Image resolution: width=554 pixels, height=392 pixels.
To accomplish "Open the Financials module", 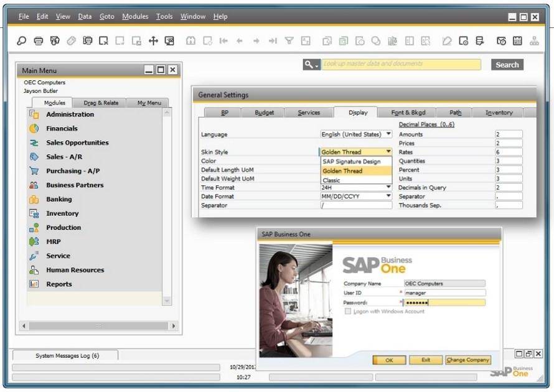I will tap(62, 129).
